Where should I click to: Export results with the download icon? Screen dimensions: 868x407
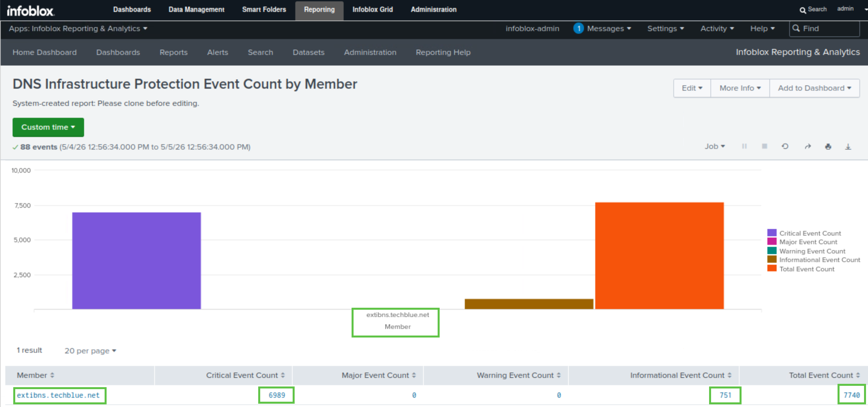tap(848, 146)
